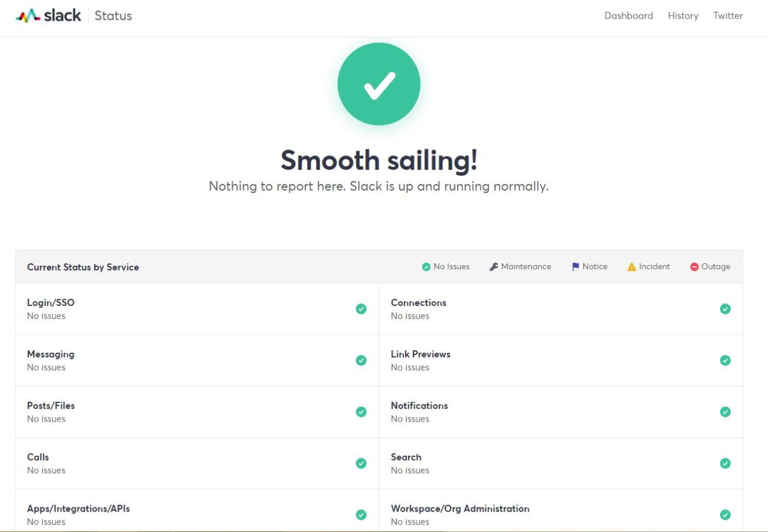Image resolution: width=768 pixels, height=532 pixels.
Task: Select Workspace/Org Administration service row
Action: [x=561, y=511]
